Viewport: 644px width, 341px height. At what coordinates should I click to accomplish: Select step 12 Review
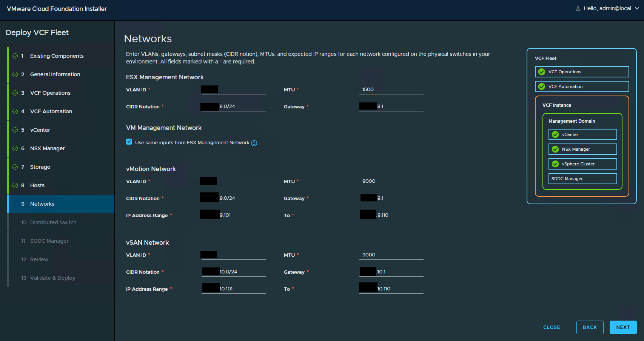coord(61,259)
